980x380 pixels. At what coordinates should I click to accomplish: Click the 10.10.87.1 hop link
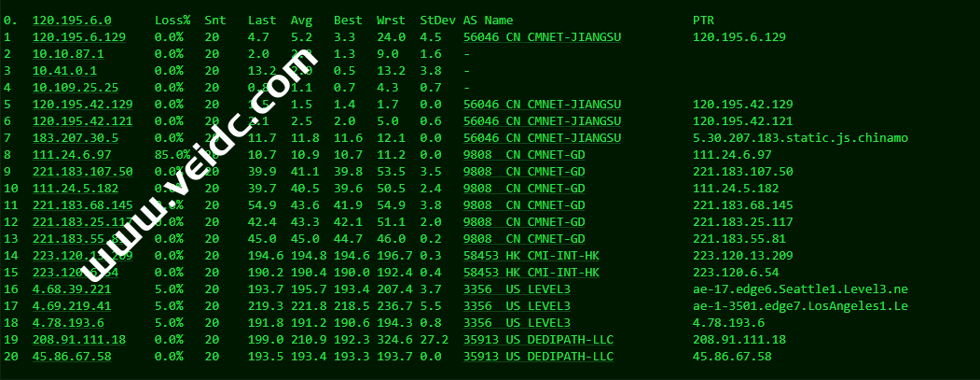pyautogui.click(x=68, y=54)
